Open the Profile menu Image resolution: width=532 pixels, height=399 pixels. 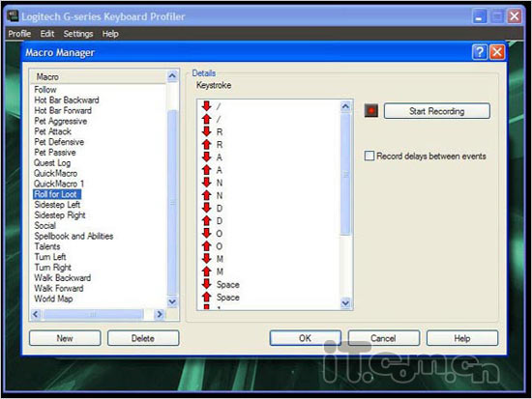(x=19, y=34)
